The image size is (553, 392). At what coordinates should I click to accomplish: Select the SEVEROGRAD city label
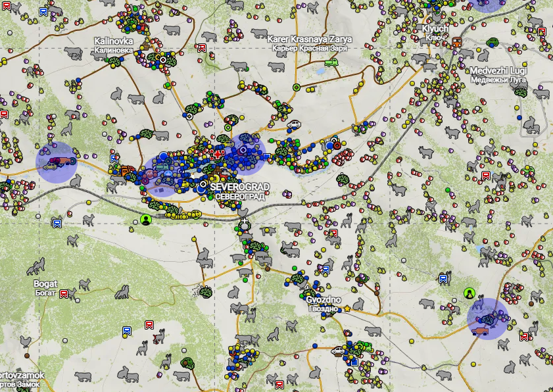pyautogui.click(x=240, y=191)
